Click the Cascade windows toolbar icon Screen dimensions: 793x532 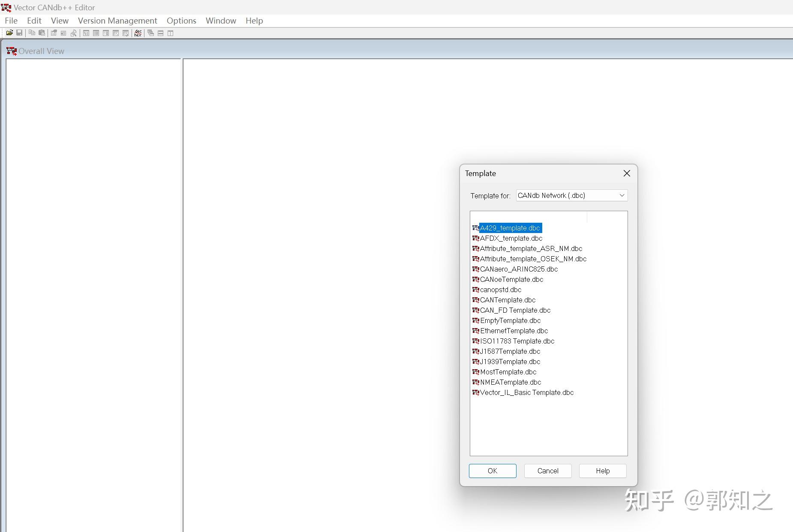[150, 33]
